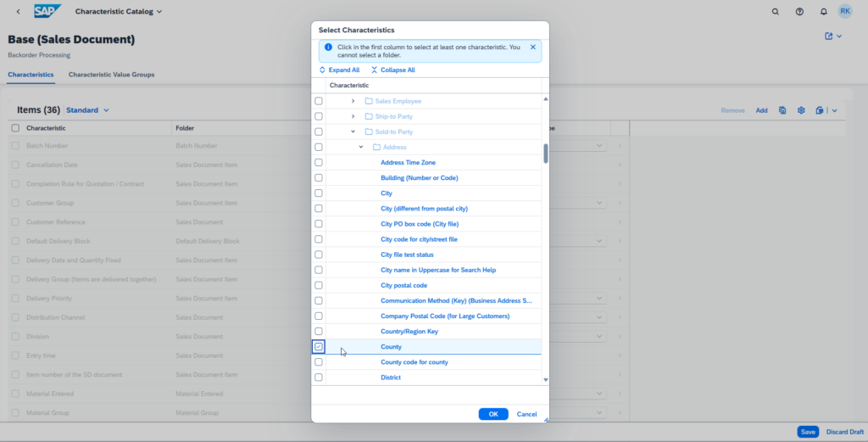Select all items via the header checkbox

(15, 128)
